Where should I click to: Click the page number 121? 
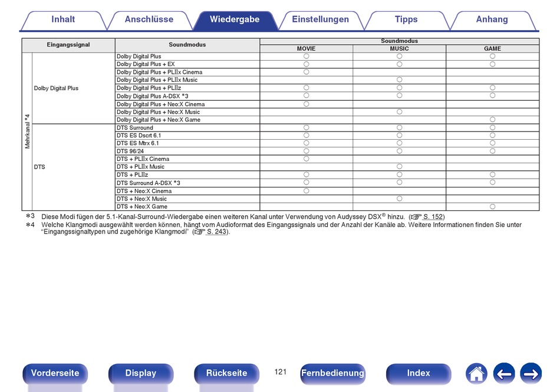pyautogui.click(x=281, y=372)
